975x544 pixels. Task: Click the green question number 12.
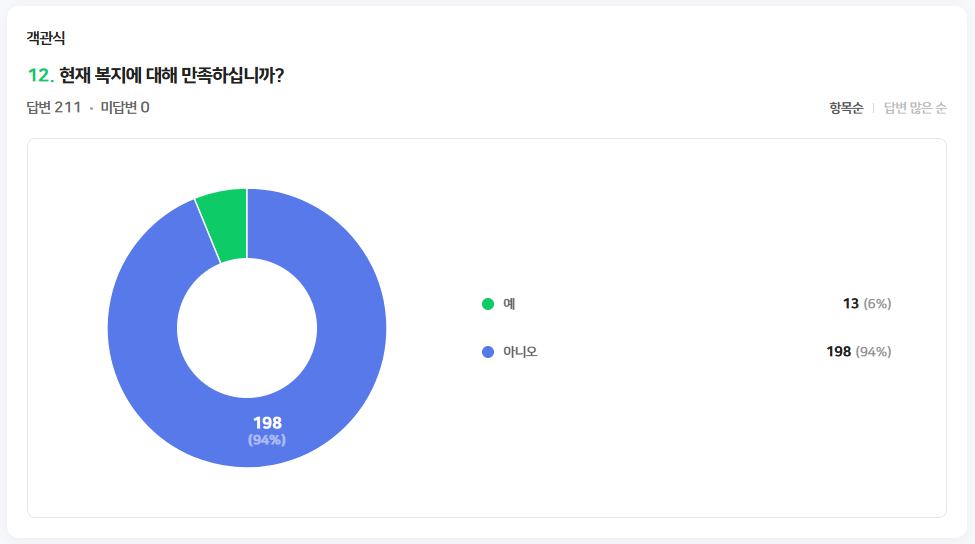[40, 76]
